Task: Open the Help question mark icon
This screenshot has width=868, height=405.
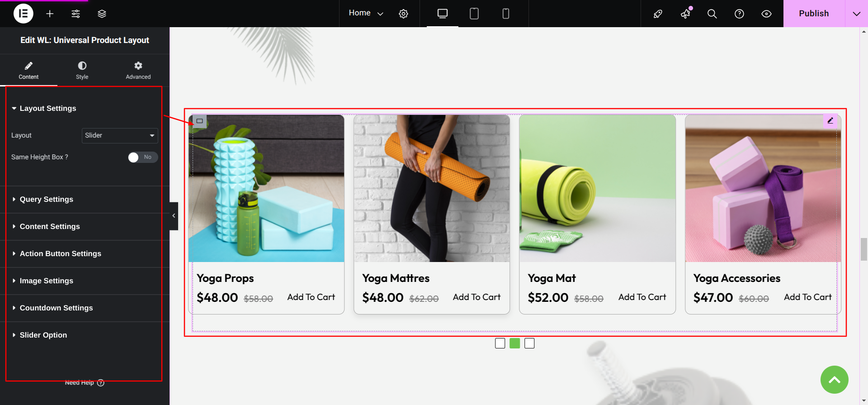Action: click(x=739, y=14)
